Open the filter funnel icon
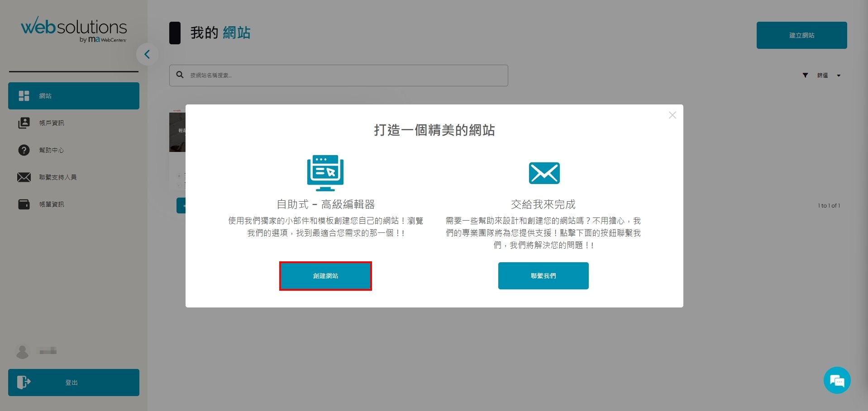Image resolution: width=868 pixels, height=411 pixels. tap(805, 75)
